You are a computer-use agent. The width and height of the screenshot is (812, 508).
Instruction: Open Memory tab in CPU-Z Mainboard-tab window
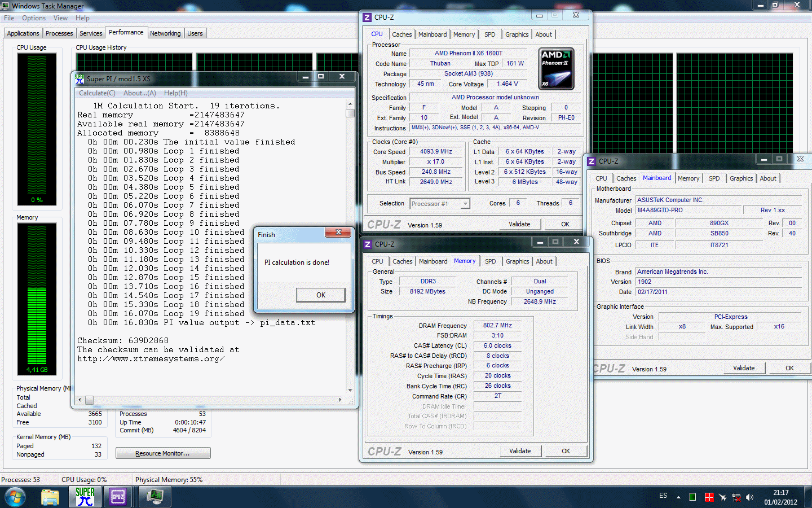689,178
